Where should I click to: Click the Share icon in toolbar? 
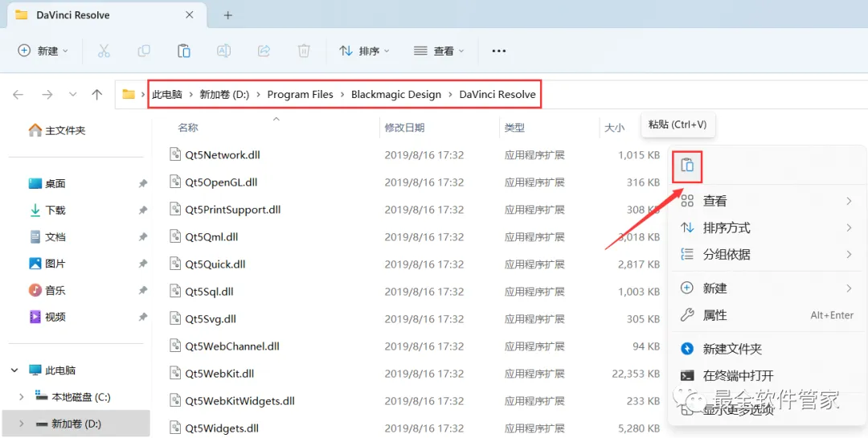(x=264, y=51)
